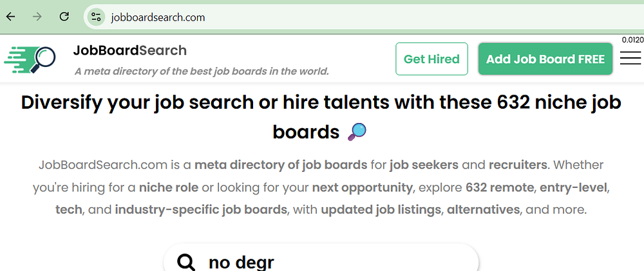Click the browser forward arrow
Viewport: 644px width, 271px height.
[x=37, y=17]
